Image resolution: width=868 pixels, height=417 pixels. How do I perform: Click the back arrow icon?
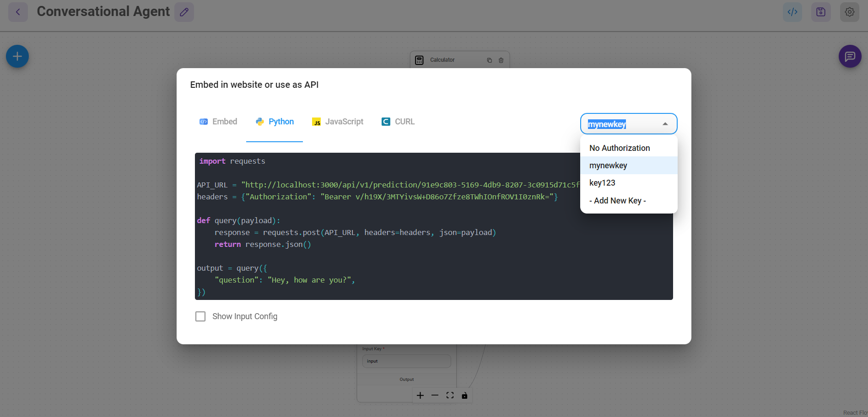[18, 12]
